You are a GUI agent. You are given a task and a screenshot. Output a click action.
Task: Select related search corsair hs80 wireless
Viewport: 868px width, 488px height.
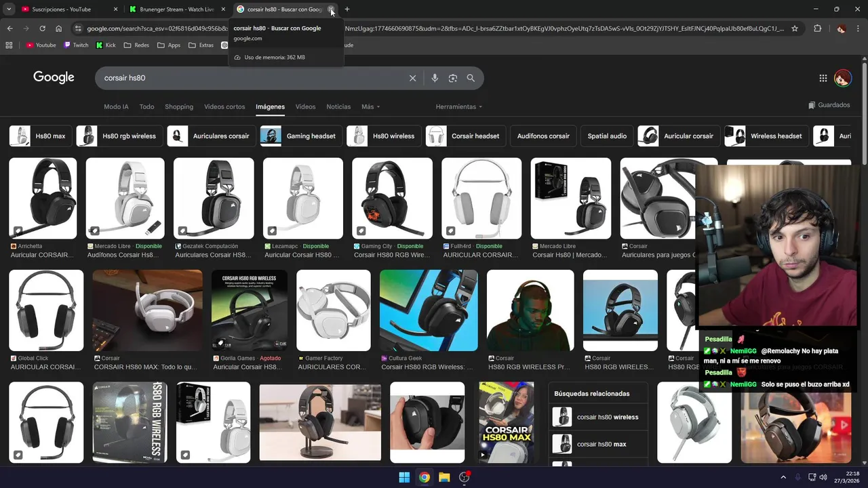597,418
